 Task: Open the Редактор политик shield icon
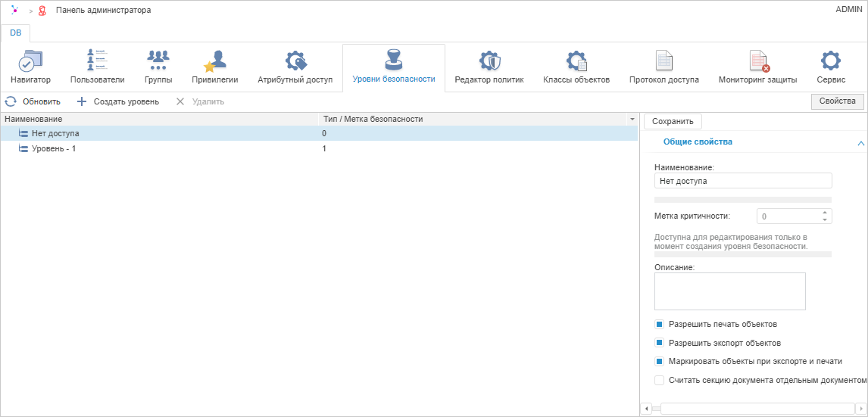tap(489, 61)
